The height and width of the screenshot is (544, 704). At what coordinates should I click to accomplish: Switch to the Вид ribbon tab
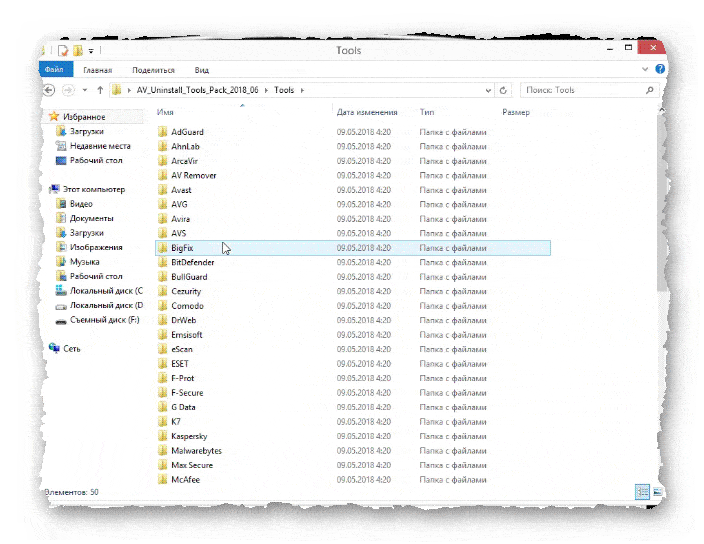tap(202, 70)
